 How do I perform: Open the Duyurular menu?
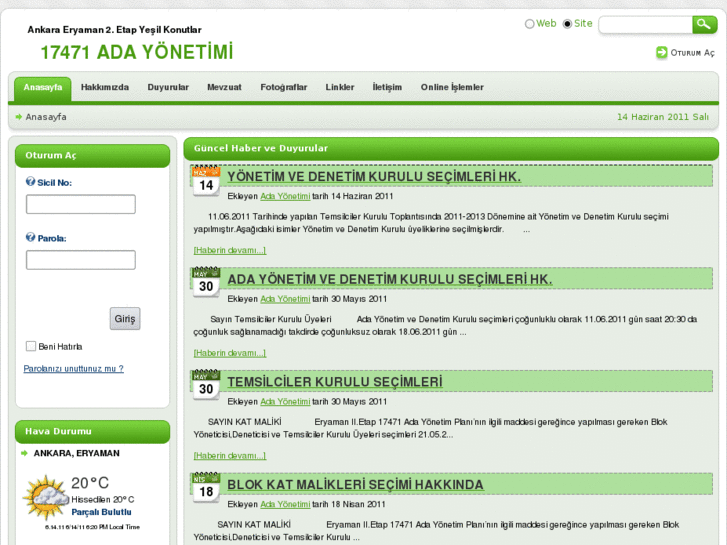[x=168, y=87]
